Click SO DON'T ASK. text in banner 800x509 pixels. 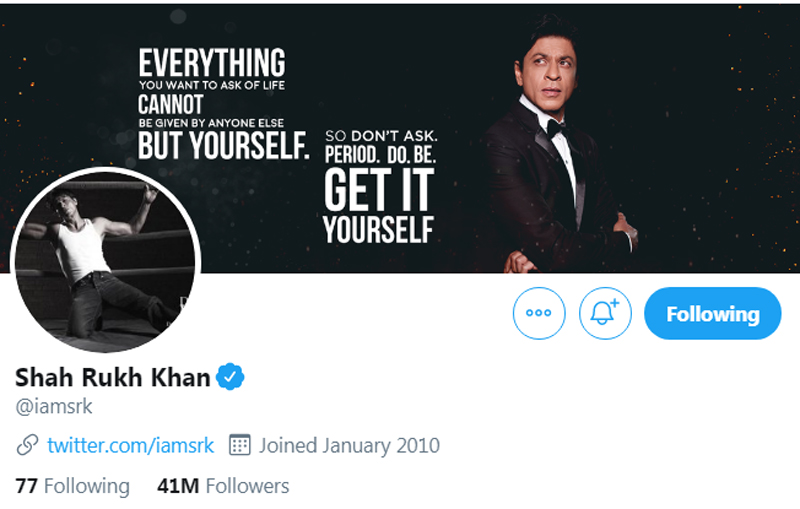(381, 134)
